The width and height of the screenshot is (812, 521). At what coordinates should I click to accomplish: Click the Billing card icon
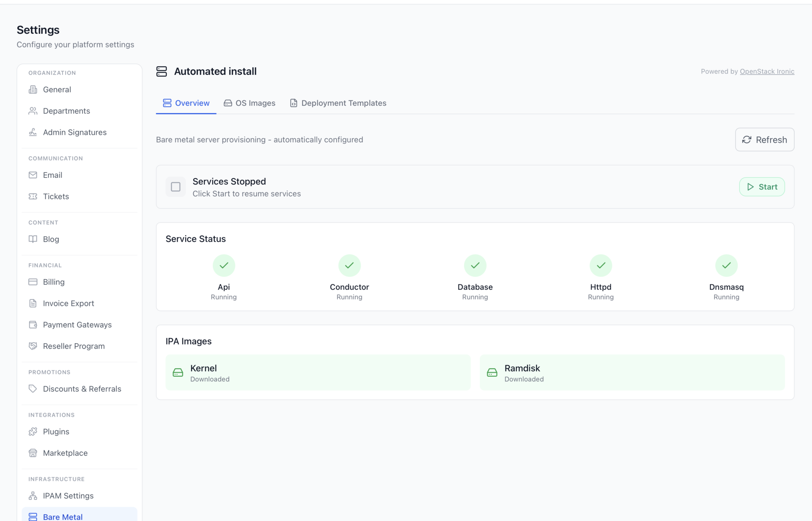point(33,282)
